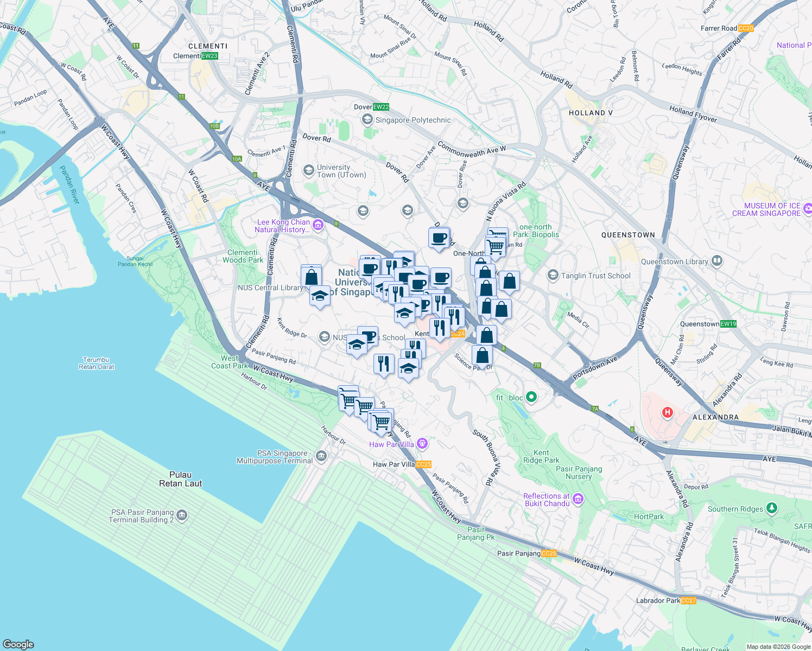Screen dimensions: 812x651
Task: Select the CC24 station marker near Kent Ridge
Action: click(x=456, y=334)
